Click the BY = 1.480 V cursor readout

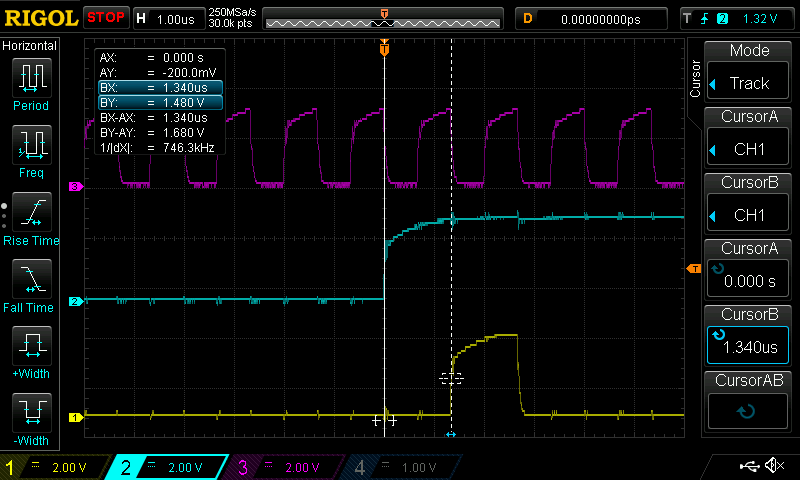160,103
